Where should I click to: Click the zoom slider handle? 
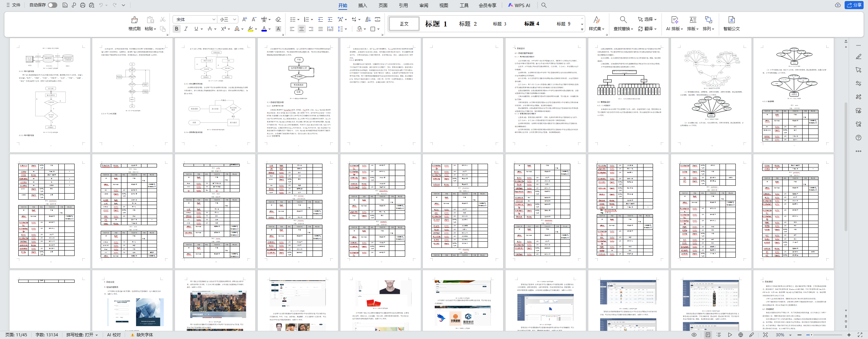[x=811, y=335]
